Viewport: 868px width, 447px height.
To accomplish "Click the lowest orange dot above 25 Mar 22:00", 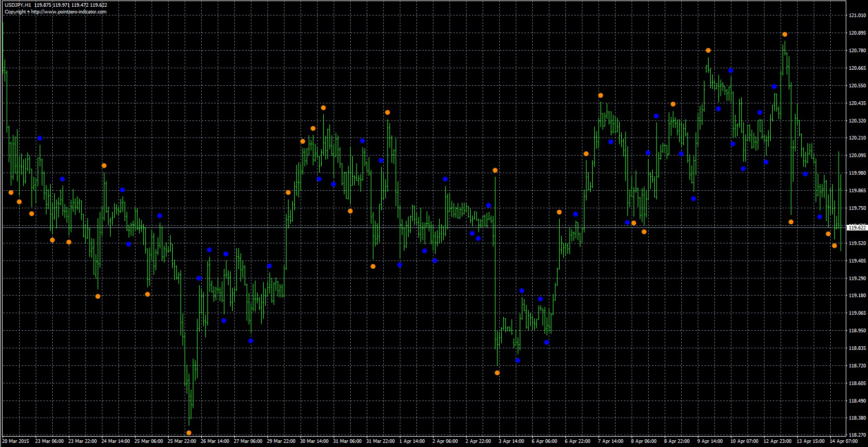I will coord(189,433).
